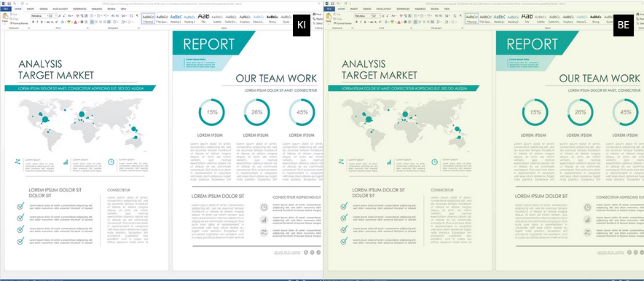Apply Heading 1 style in left window
Image resolution: width=644 pixels, height=281 pixels.
[176, 19]
